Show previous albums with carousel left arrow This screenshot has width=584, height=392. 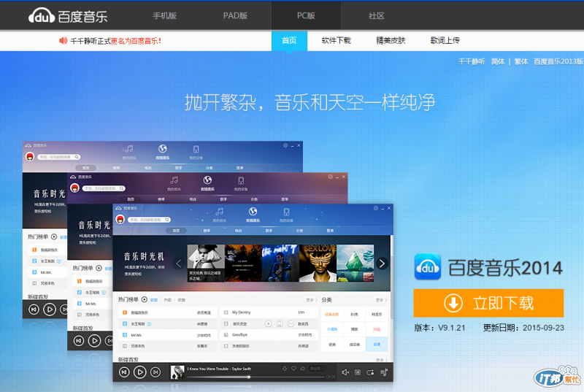(x=178, y=264)
